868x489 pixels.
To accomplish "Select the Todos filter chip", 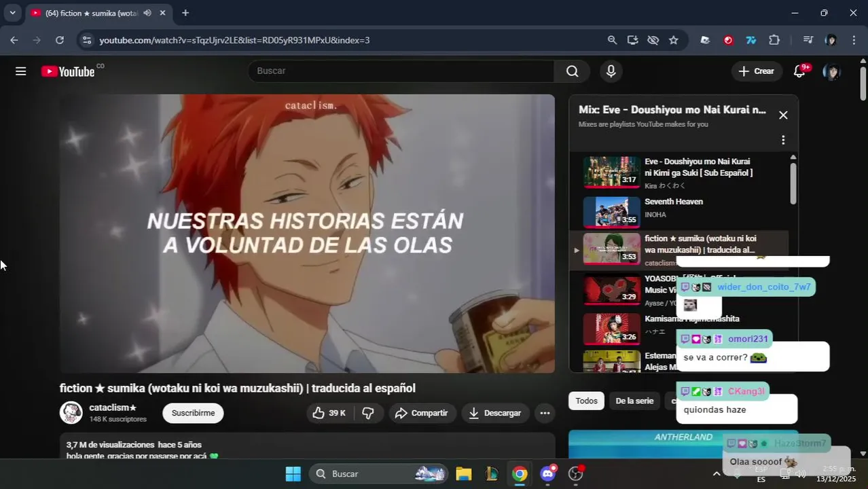I will [x=586, y=401].
